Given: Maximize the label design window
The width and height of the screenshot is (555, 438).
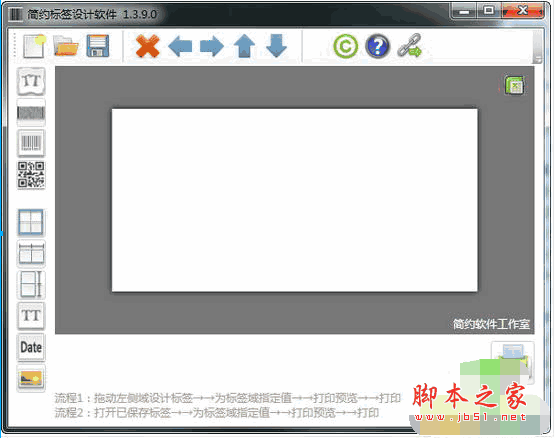Looking at the screenshot, I should click(x=488, y=11).
